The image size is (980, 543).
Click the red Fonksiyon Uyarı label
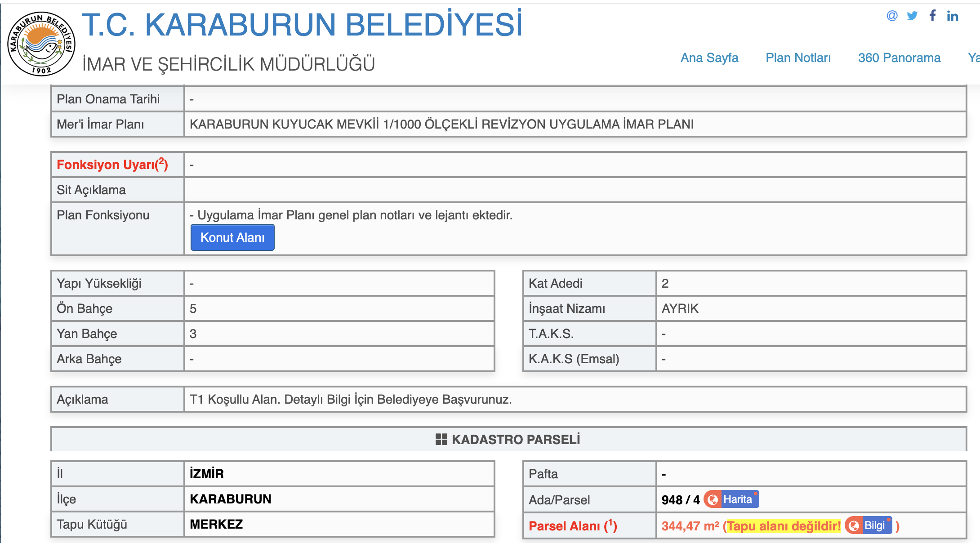coord(112,165)
